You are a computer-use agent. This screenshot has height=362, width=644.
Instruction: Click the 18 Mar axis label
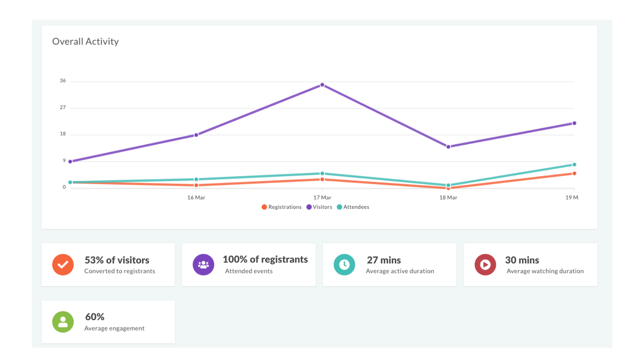tap(449, 197)
